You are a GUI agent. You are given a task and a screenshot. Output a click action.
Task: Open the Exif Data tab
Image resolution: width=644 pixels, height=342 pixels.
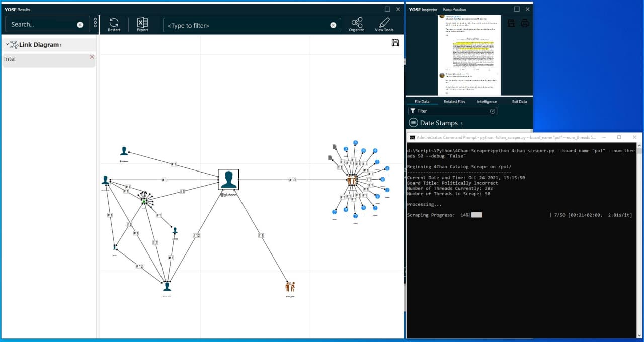[520, 101]
